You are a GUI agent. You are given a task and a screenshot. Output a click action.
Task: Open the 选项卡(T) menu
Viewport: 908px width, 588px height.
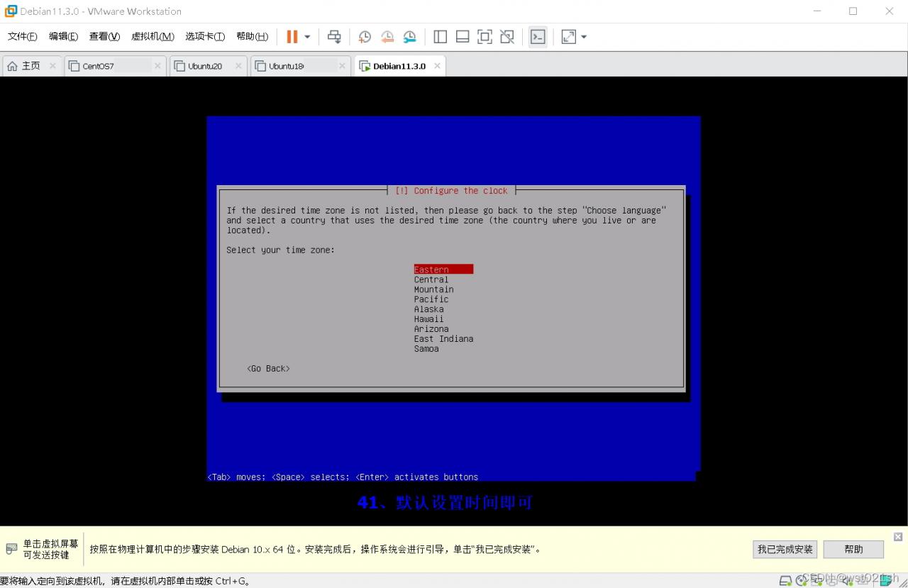pos(205,37)
